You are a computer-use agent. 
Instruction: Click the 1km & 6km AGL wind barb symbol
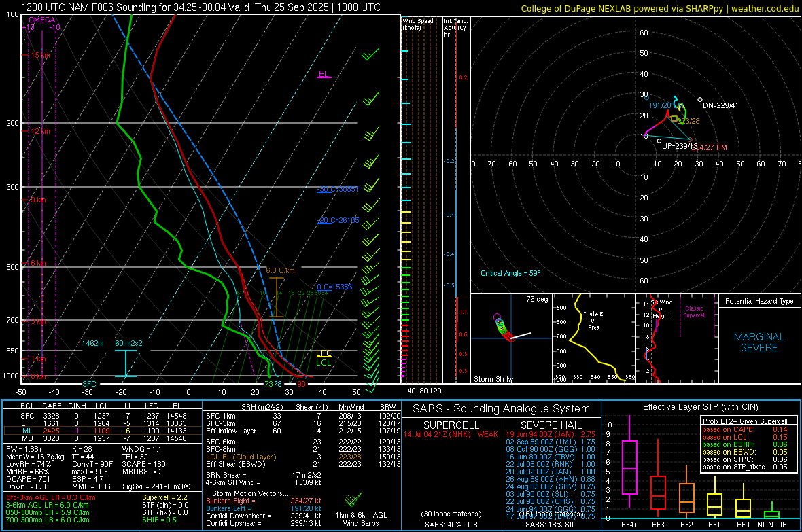[x=353, y=499]
